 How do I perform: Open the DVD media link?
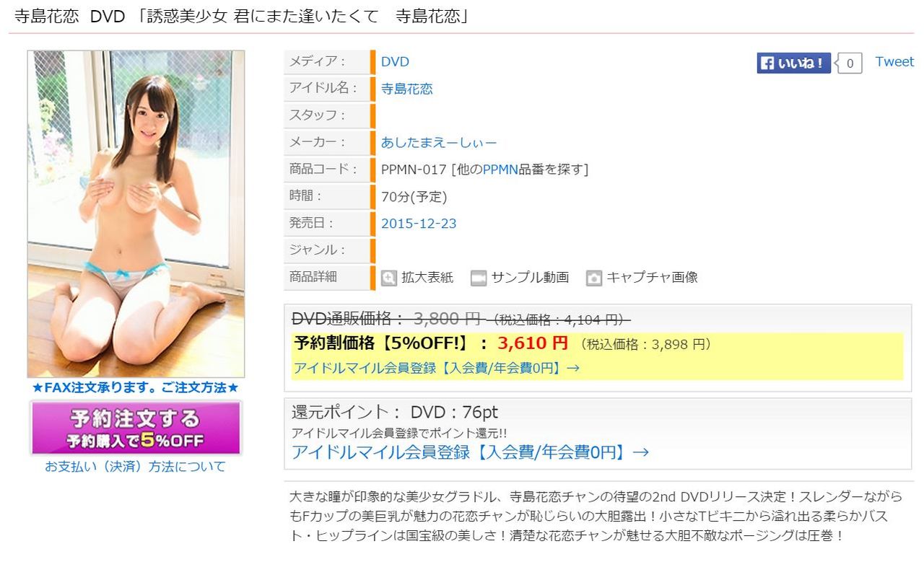pos(395,62)
